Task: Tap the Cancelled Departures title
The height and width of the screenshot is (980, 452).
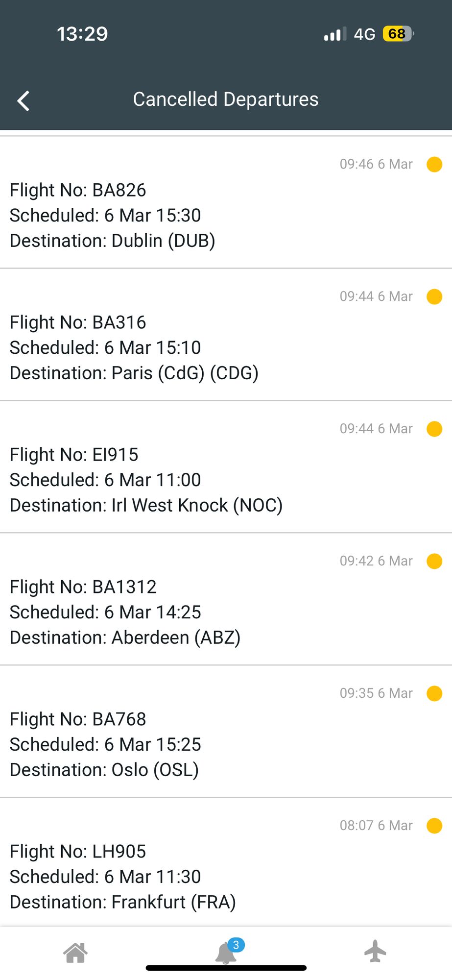Action: 226,99
